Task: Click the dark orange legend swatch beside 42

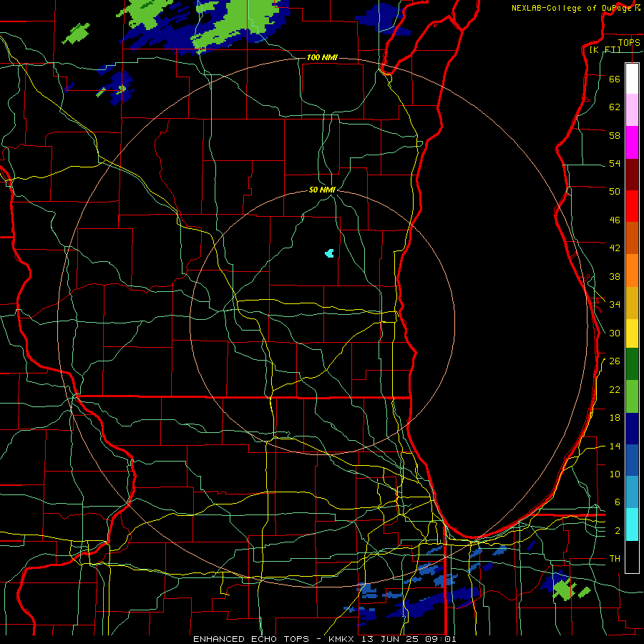Action: [632, 238]
